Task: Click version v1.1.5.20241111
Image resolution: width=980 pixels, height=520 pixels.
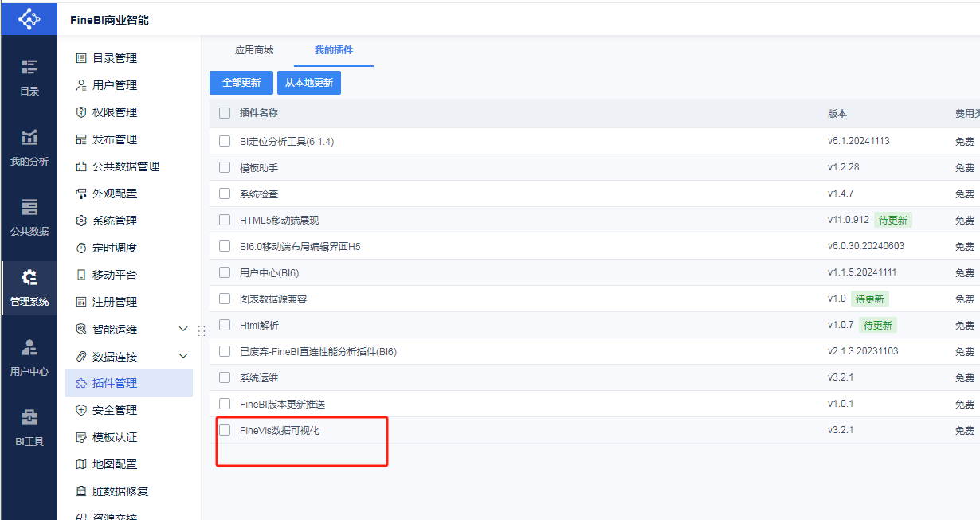Action: pos(862,272)
